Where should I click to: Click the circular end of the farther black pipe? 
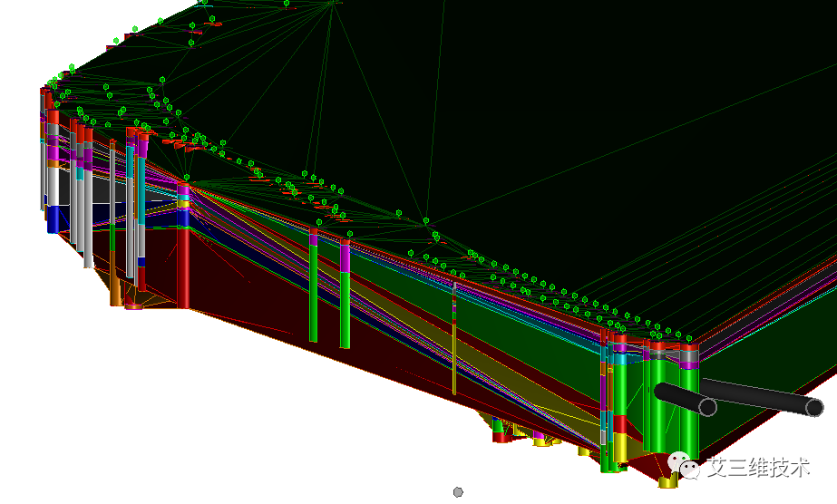[x=814, y=408]
